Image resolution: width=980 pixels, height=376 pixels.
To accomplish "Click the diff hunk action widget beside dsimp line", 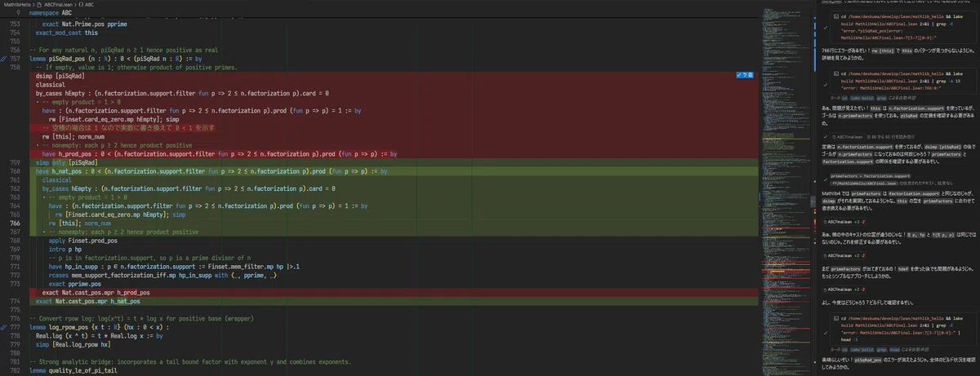I will [x=743, y=74].
